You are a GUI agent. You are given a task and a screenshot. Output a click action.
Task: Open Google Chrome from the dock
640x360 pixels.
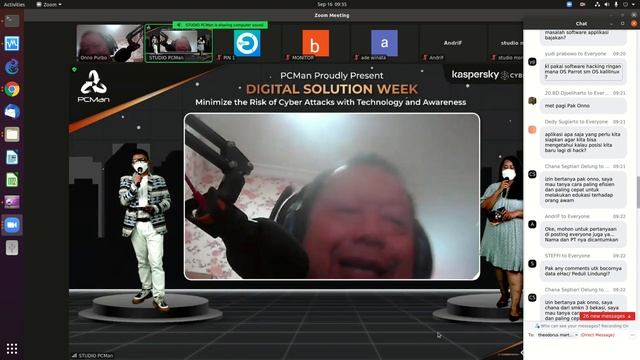pyautogui.click(x=12, y=89)
